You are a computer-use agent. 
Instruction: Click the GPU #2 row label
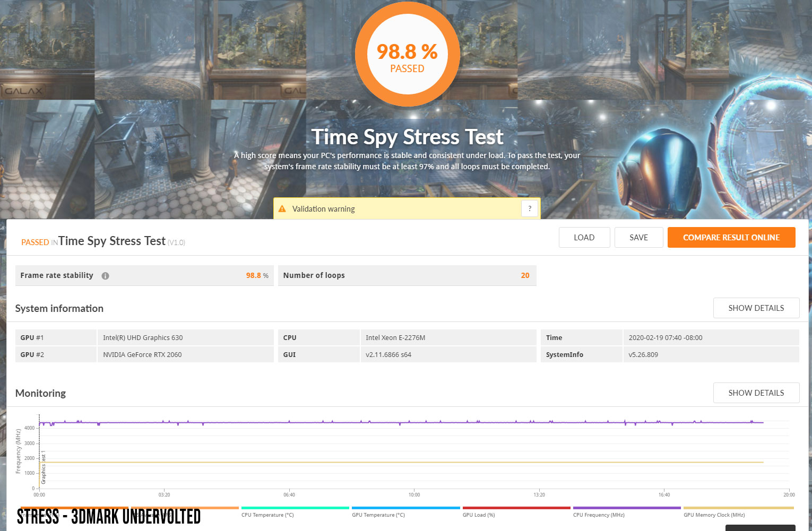click(x=32, y=355)
